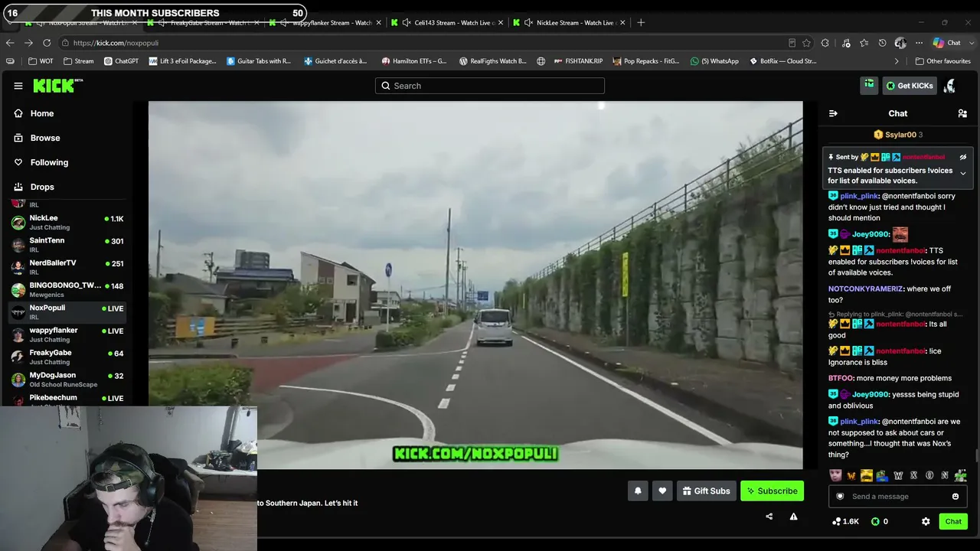Mute the Celi143 Stream tab audio
This screenshot has height=551, width=980.
tap(407, 23)
